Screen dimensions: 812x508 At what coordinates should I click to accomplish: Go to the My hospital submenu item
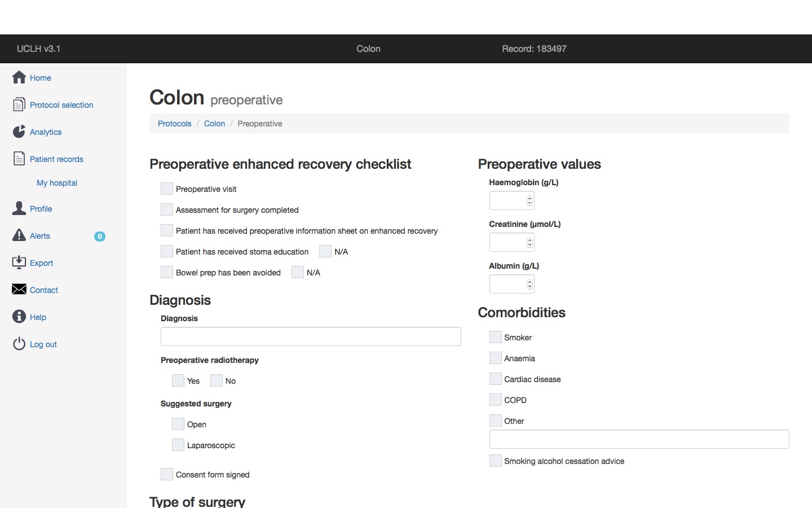(57, 183)
